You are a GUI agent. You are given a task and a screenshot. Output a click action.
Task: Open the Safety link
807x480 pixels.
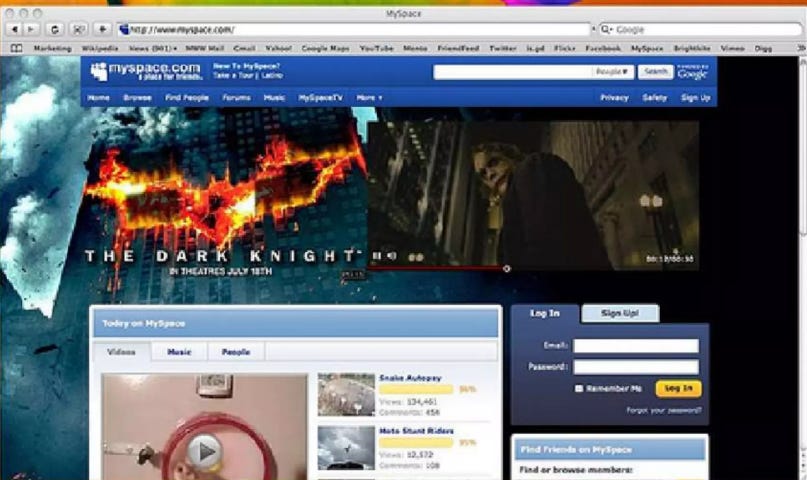tap(655, 98)
